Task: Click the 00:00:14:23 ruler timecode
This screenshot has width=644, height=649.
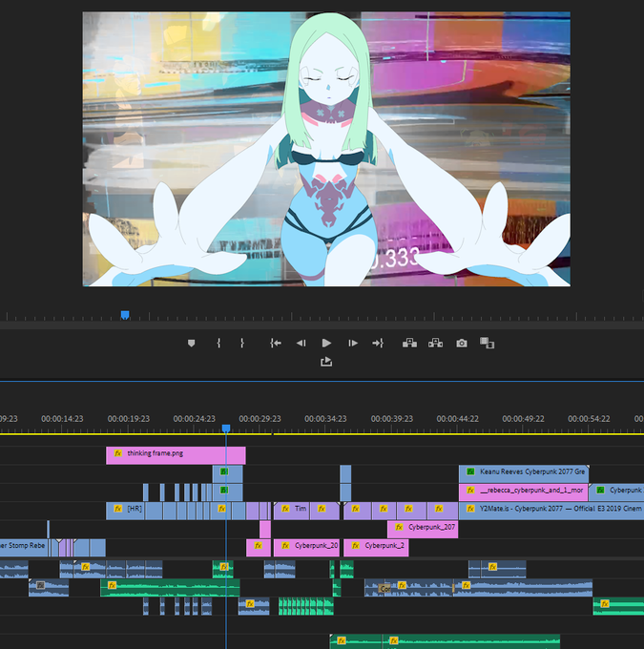Action: pos(63,419)
